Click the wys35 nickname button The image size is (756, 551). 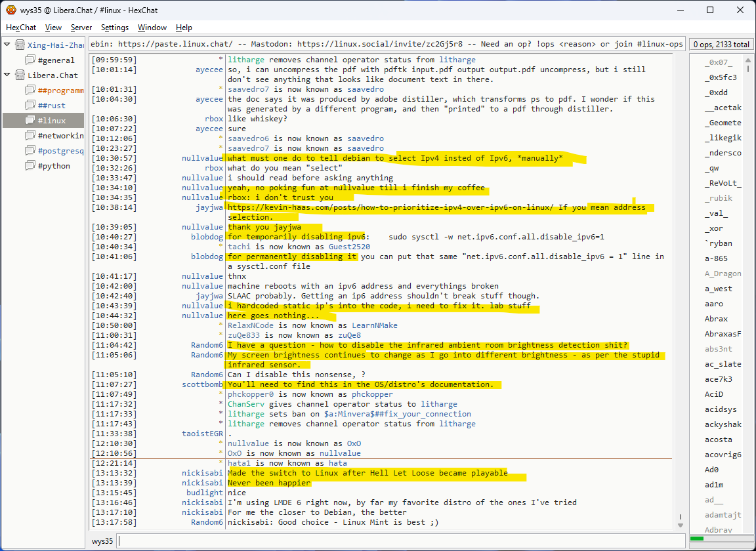pyautogui.click(x=102, y=541)
